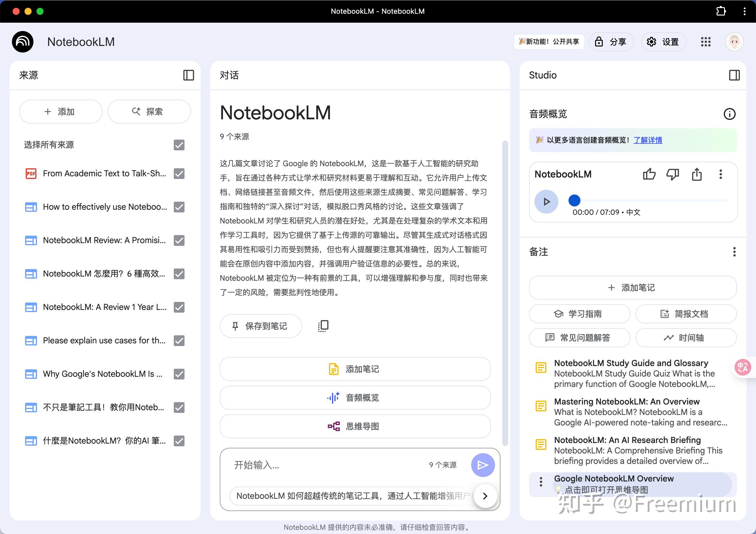The image size is (756, 534).
Task: Uncheck How to effectively use Noteboo source
Action: [x=179, y=207]
